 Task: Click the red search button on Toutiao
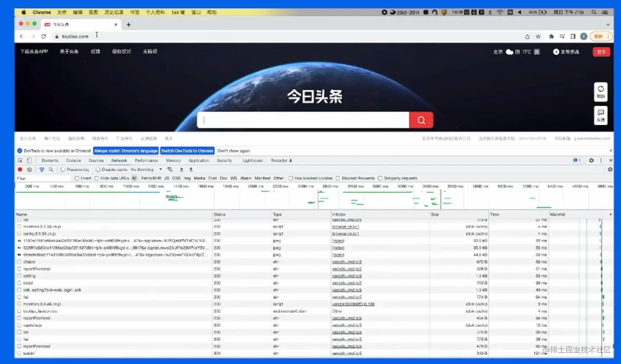coord(421,120)
